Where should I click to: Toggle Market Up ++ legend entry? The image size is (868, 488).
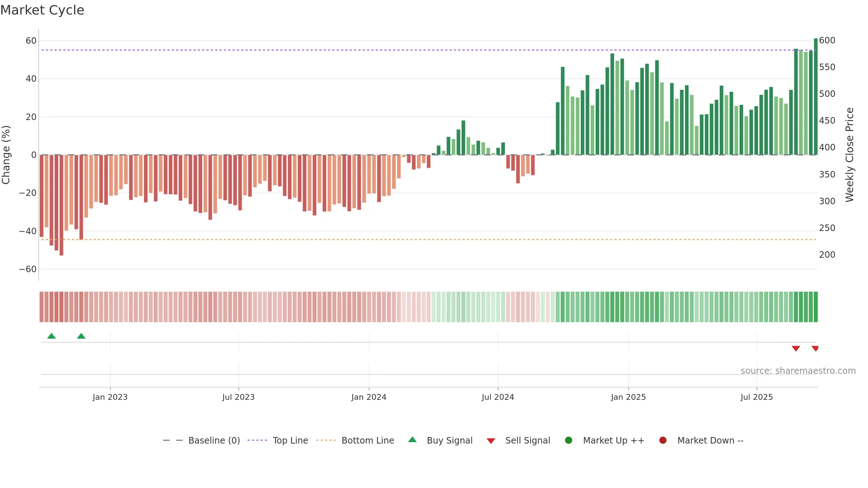(604, 440)
